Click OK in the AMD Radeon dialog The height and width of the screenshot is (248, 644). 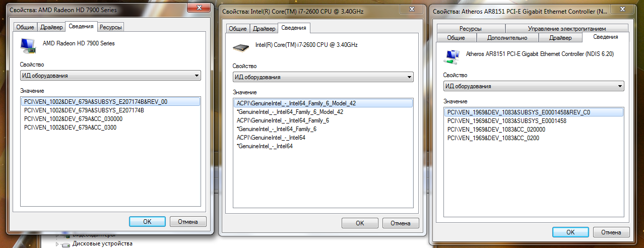point(147,221)
